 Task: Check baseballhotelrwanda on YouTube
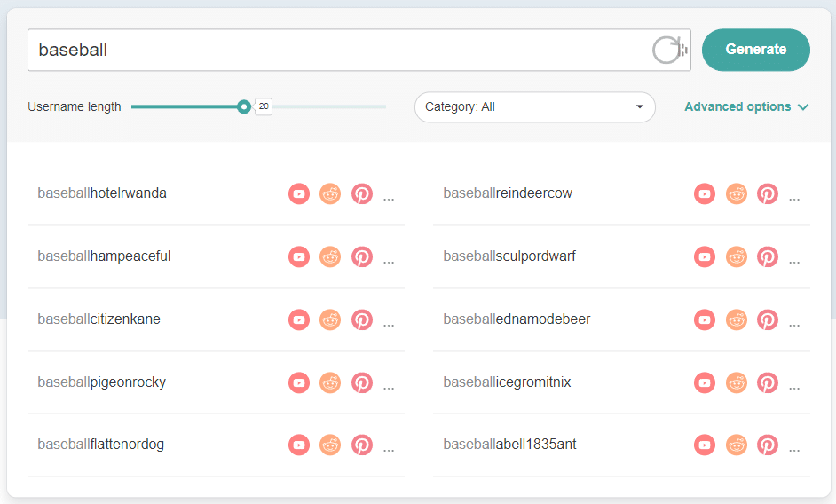point(299,193)
